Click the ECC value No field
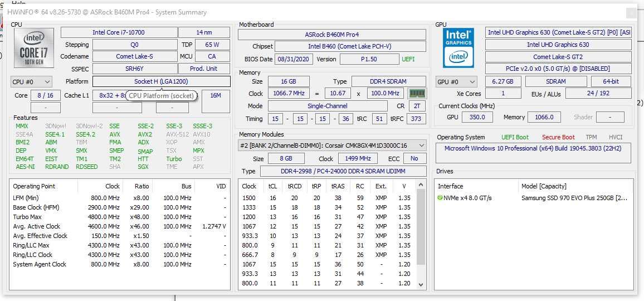Screen dimensions: 644x301 [x=414, y=158]
